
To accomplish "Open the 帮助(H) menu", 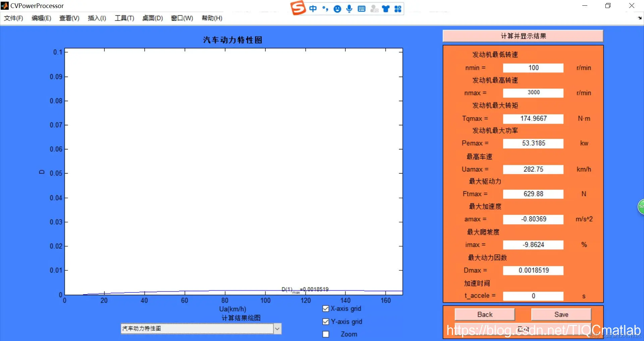I will pos(211,18).
